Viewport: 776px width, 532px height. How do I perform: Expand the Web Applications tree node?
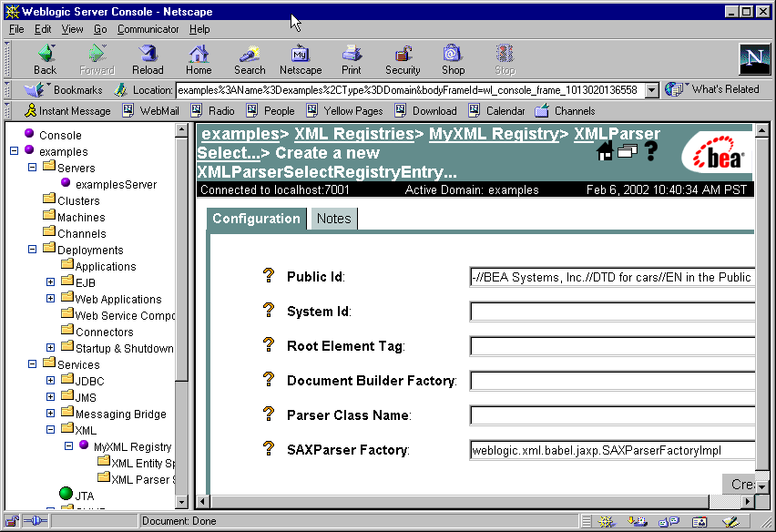50,299
